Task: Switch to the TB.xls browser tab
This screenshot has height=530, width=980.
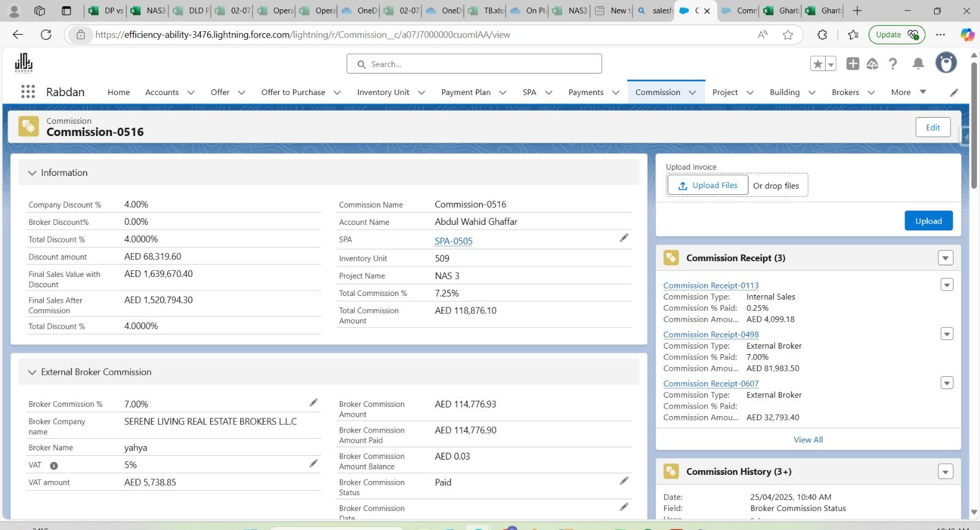Action: [x=486, y=10]
